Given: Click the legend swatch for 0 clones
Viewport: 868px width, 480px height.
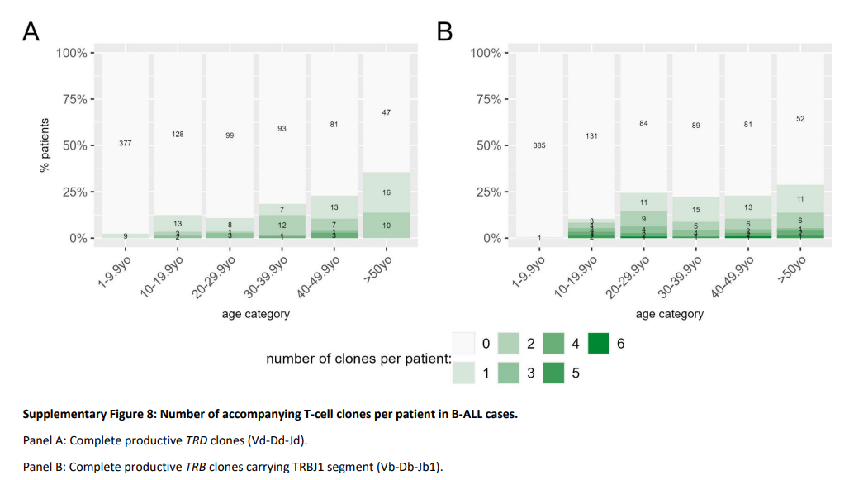Looking at the screenshot, I should coord(464,344).
